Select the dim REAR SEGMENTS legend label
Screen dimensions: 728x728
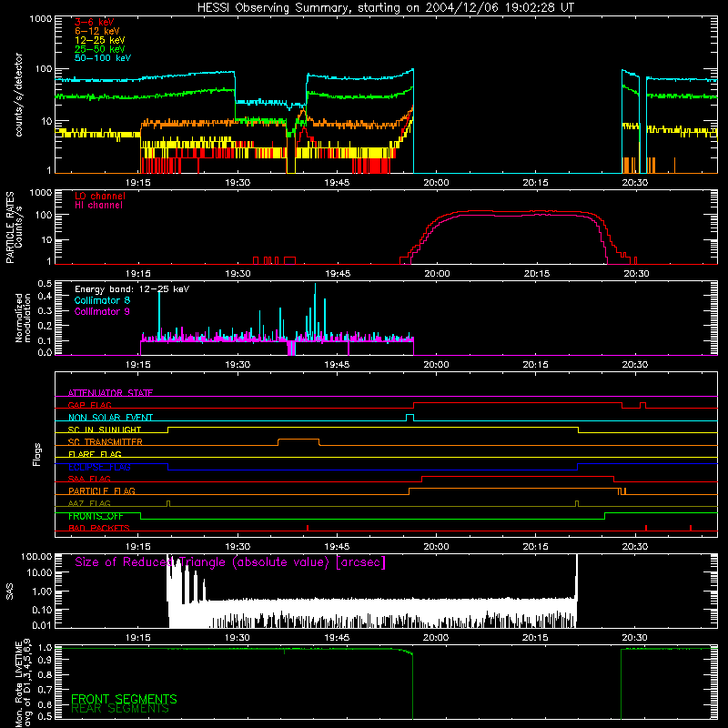pyautogui.click(x=120, y=709)
